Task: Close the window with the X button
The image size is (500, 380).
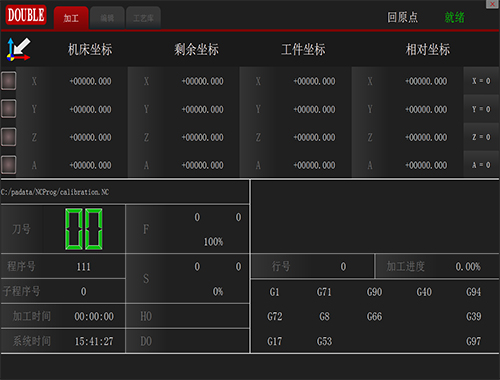Action: click(x=492, y=4)
